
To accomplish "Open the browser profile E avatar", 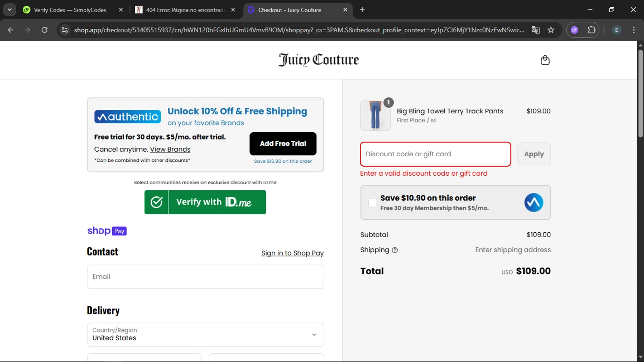I will click(x=617, y=30).
